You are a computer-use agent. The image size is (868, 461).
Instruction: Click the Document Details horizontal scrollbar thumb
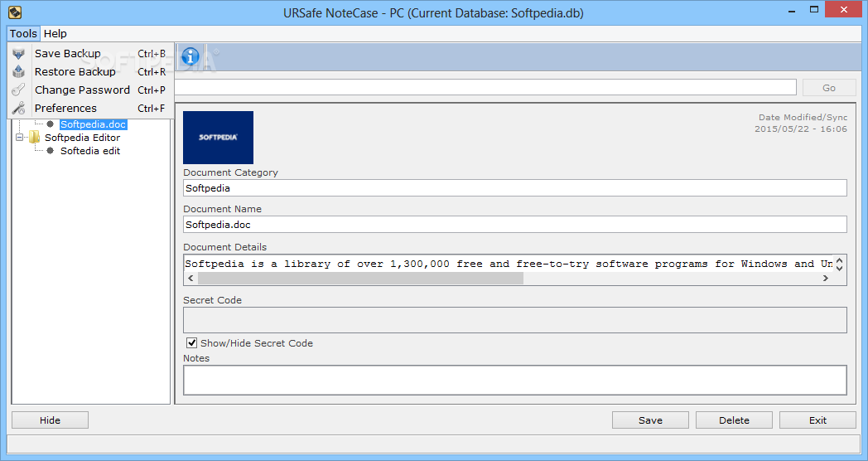pos(360,278)
